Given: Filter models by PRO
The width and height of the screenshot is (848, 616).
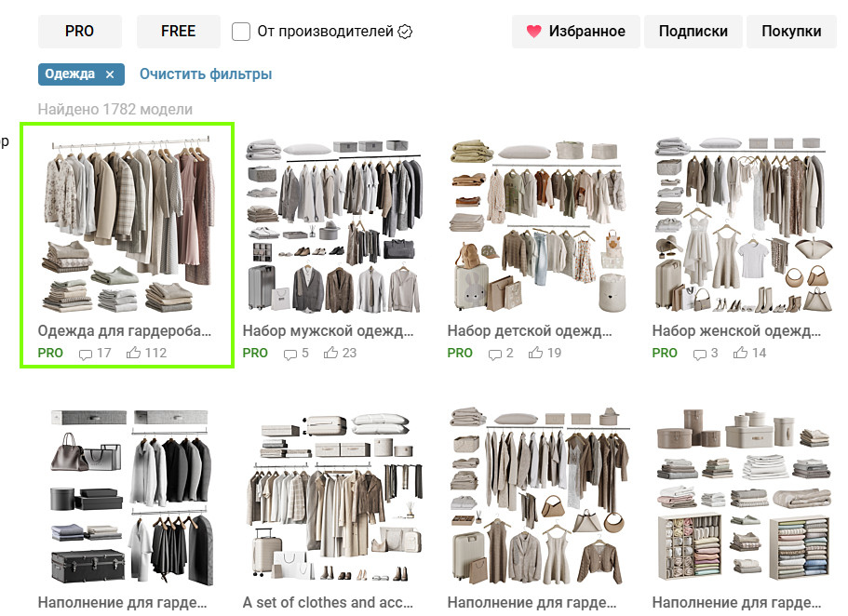Looking at the screenshot, I should 79,32.
